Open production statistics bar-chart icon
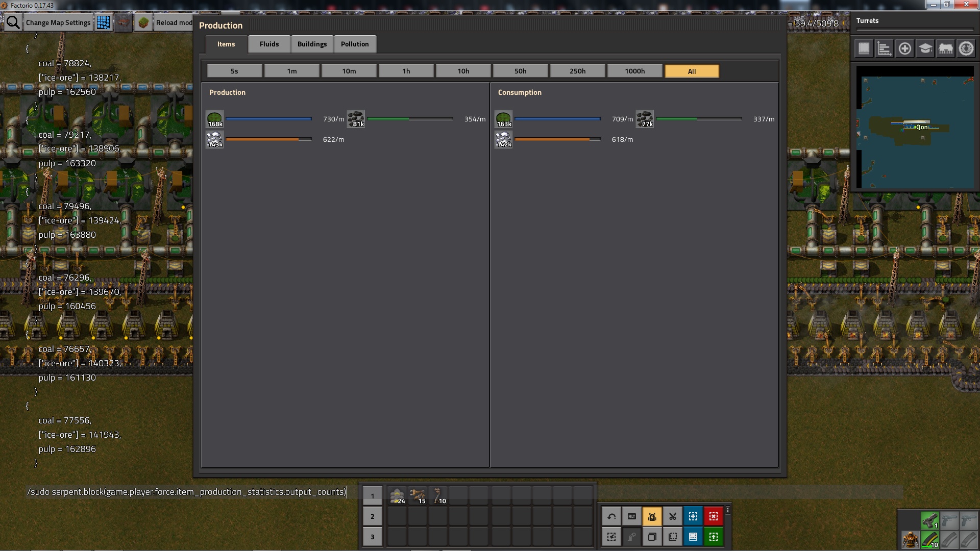This screenshot has height=551, width=980. pos(884,48)
